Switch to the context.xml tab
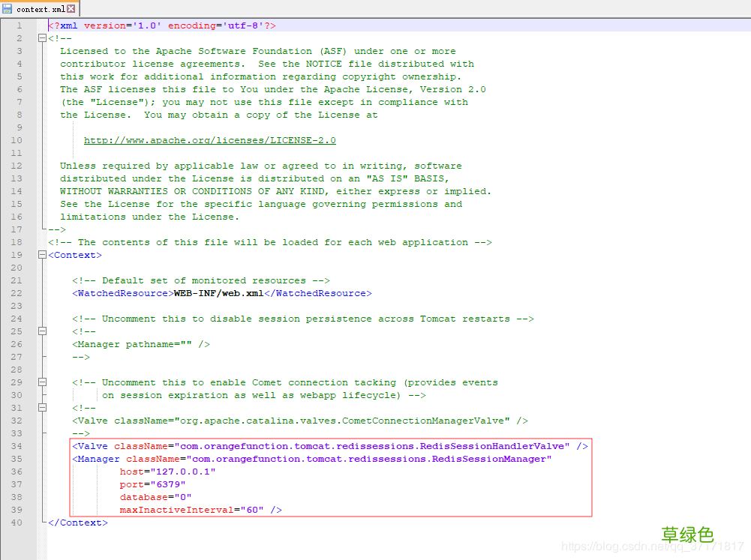This screenshot has height=560, width=751. 40,9
